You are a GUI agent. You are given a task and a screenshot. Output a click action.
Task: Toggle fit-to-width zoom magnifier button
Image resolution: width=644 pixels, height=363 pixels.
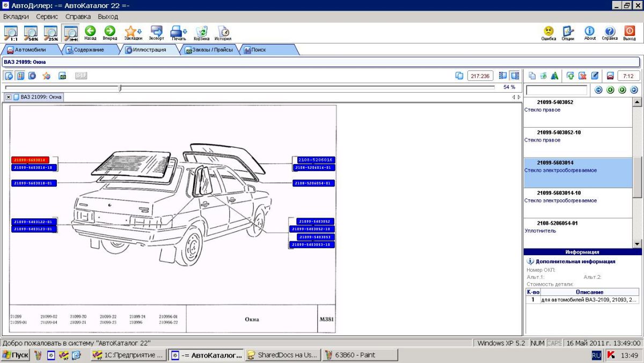coord(70,33)
